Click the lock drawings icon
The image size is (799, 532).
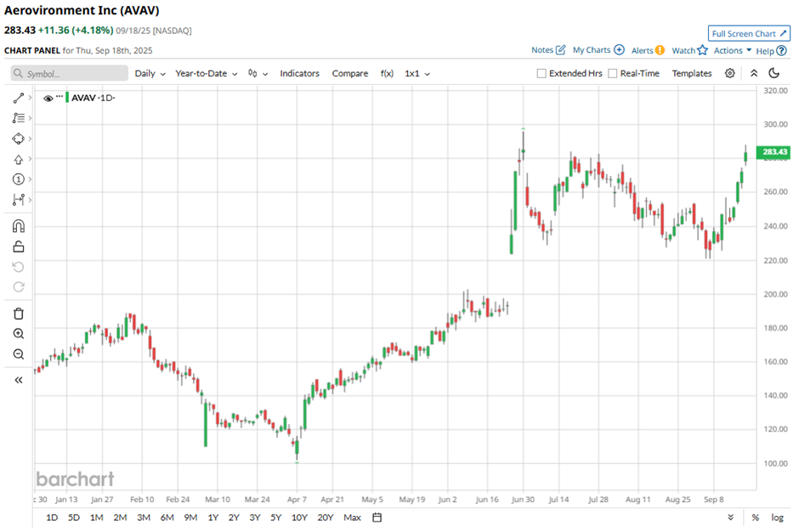(18, 246)
